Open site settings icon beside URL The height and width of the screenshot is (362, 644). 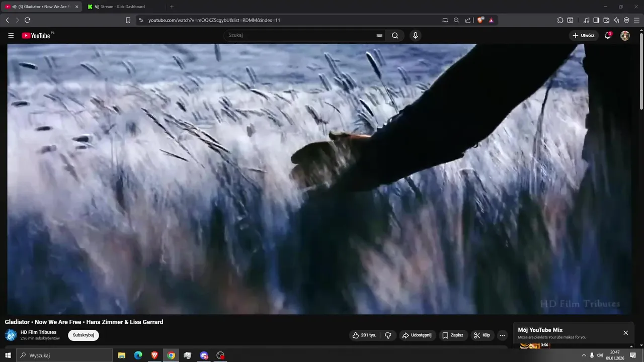[141, 20]
